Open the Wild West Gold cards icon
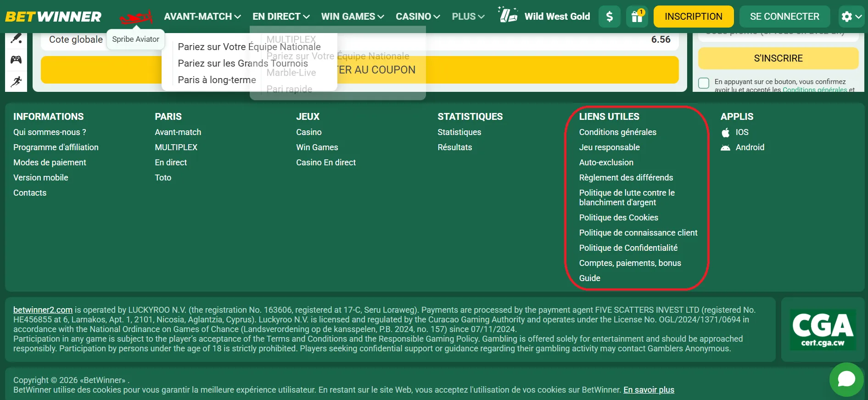Image resolution: width=868 pixels, height=400 pixels. tap(508, 15)
